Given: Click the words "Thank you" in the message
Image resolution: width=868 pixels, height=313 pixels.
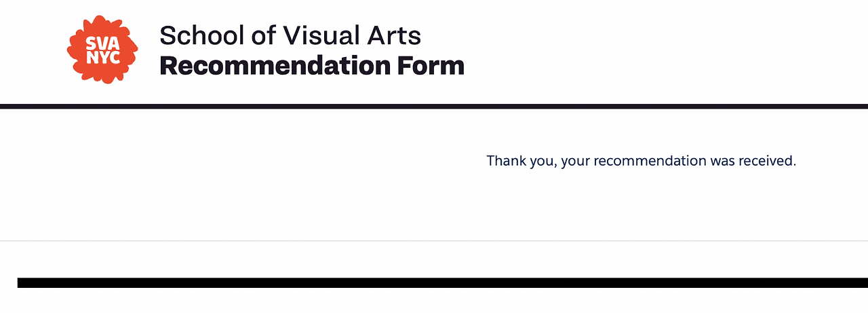Looking at the screenshot, I should (521, 161).
